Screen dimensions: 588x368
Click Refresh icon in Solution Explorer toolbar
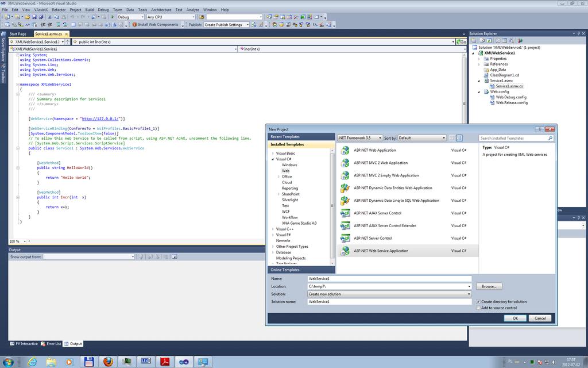(489, 40)
